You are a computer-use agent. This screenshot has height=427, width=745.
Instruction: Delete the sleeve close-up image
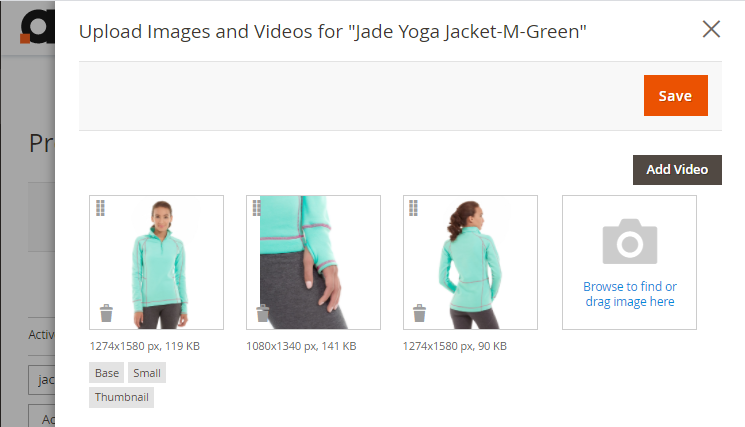[x=263, y=313]
